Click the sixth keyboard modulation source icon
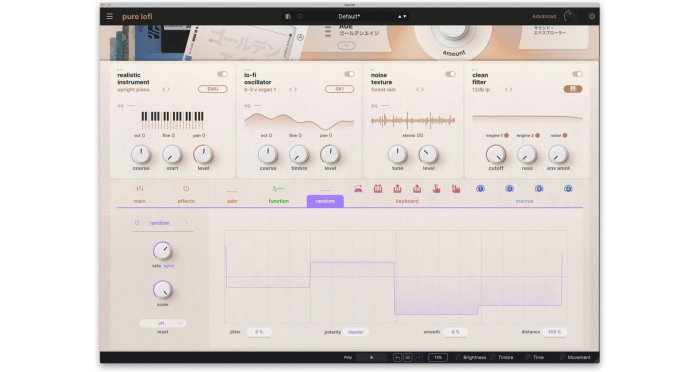 point(456,189)
